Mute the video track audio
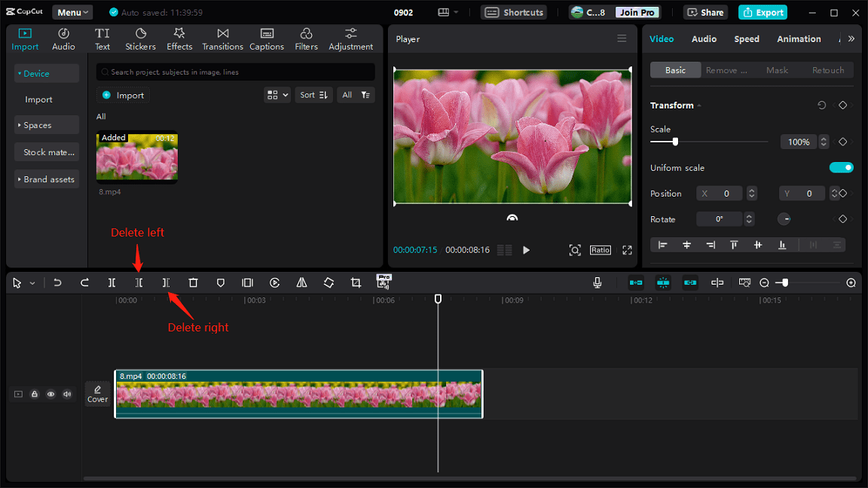The width and height of the screenshot is (868, 488). click(67, 394)
